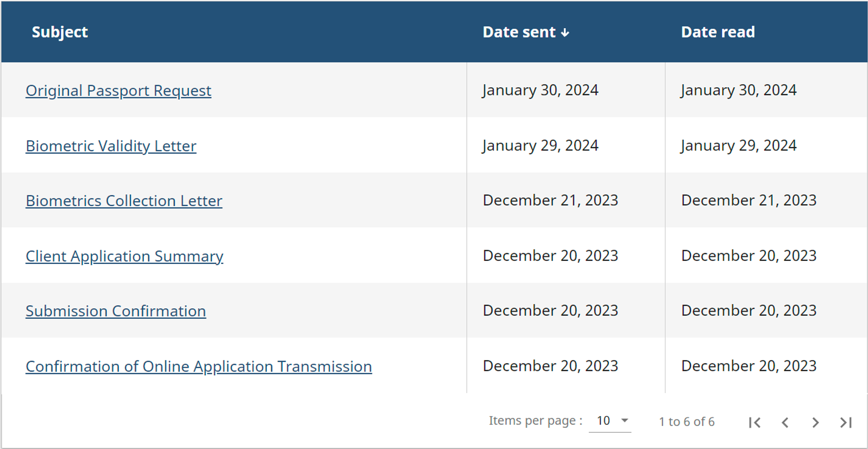
Task: Go to the next page of results
Action: 815,423
